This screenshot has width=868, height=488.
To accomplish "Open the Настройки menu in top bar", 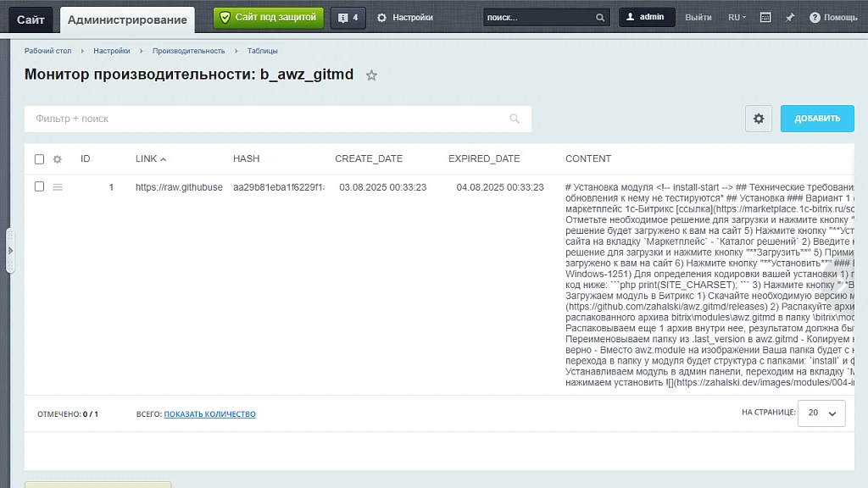I will tap(405, 18).
